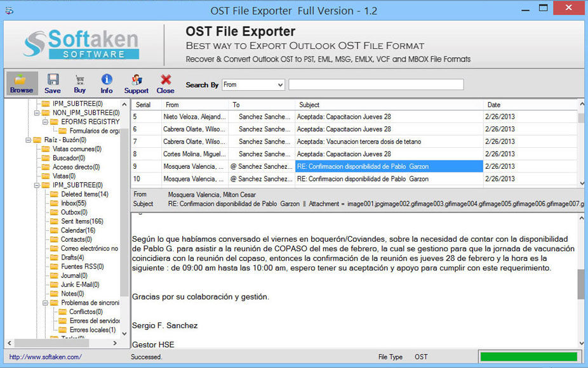Select the highlighted 'RE: Confirmacion disponibilidad' subject in row 9
The width and height of the screenshot is (588, 368).
pos(389,166)
